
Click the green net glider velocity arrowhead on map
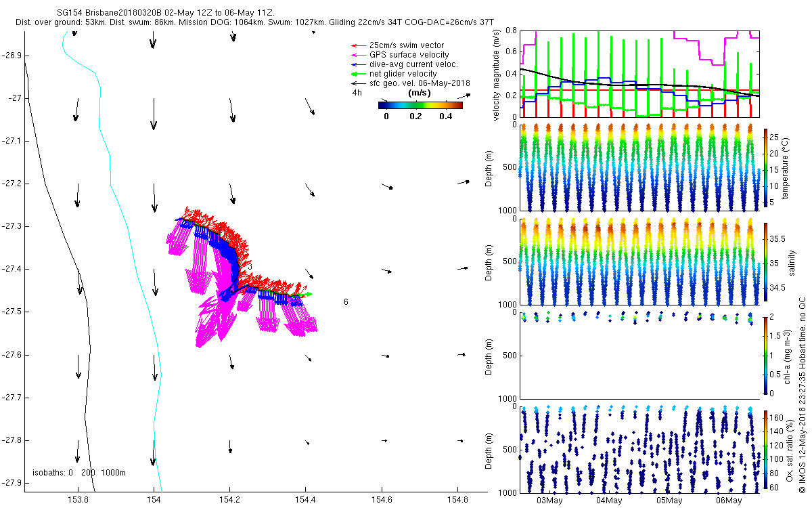pos(308,295)
